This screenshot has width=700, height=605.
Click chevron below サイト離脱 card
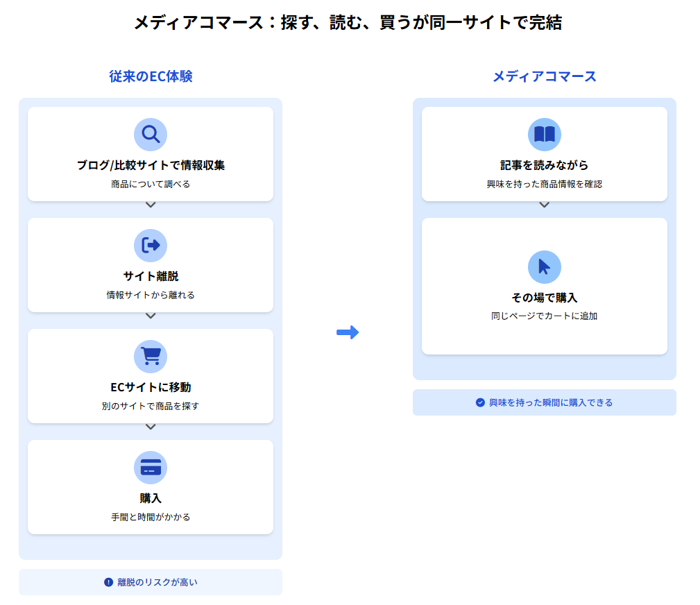click(x=151, y=316)
